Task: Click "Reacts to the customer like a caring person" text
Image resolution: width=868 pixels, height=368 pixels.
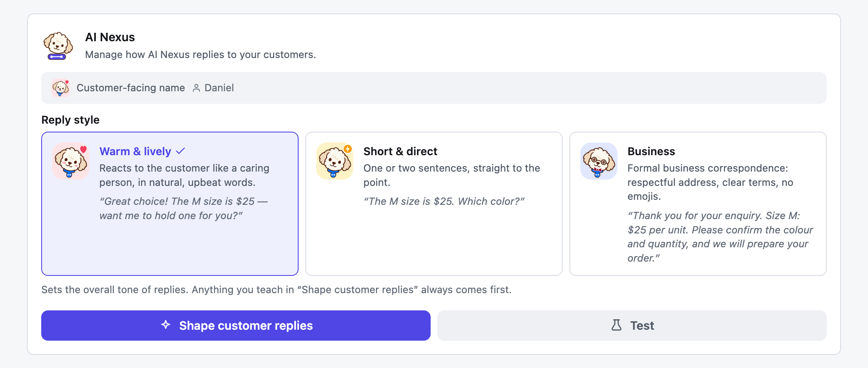Action: [x=185, y=175]
